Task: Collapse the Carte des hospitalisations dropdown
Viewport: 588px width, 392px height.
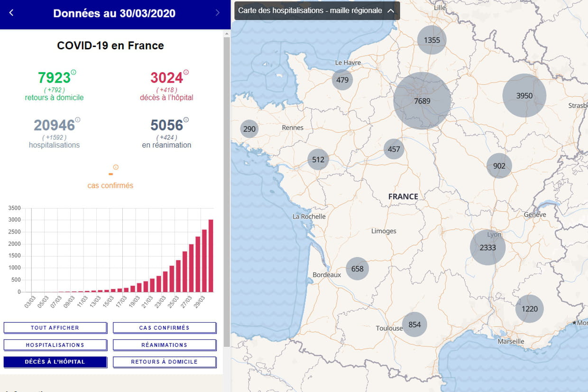Action: [x=390, y=10]
